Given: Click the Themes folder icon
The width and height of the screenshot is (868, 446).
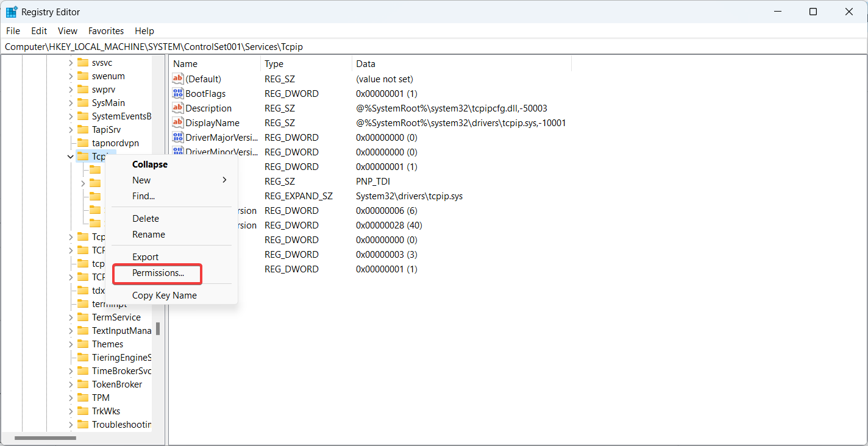Looking at the screenshot, I should (83, 344).
